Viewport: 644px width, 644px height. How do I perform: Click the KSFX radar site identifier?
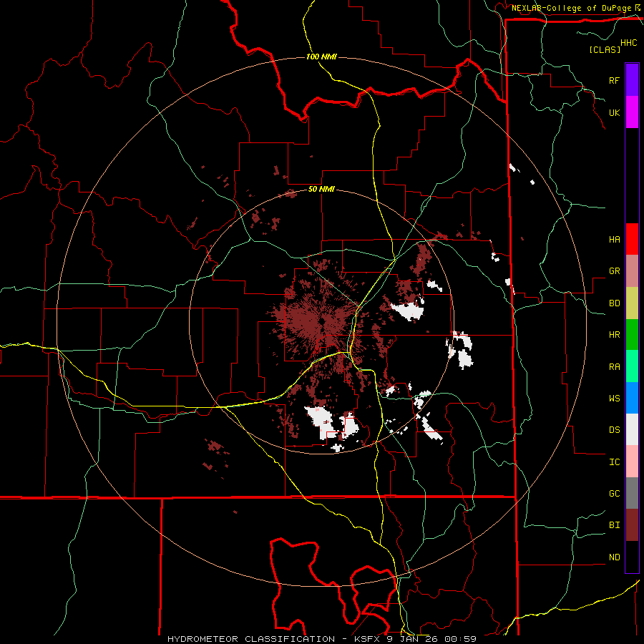pyautogui.click(x=369, y=639)
